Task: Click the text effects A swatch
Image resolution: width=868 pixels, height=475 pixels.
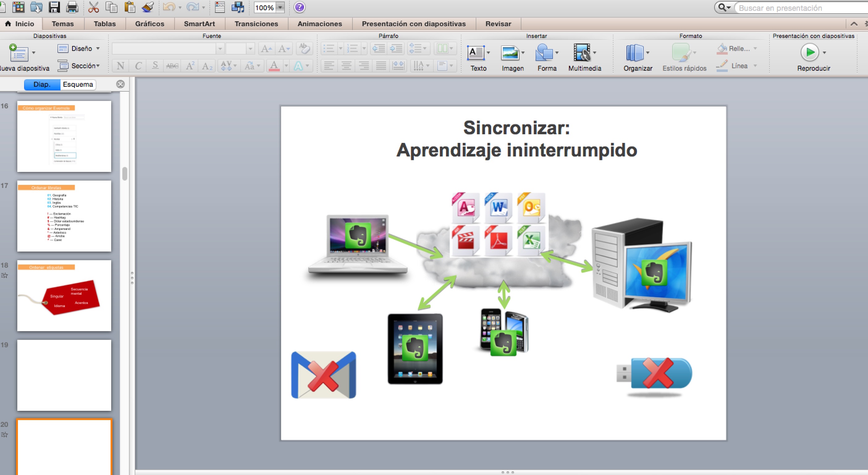Action: point(298,66)
